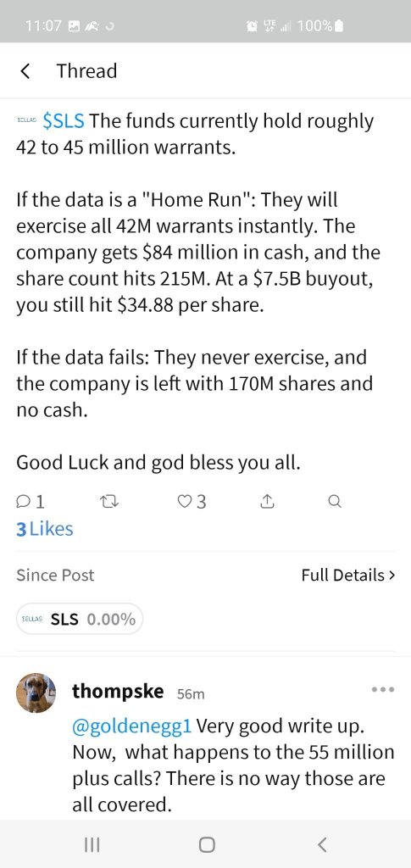This screenshot has height=868, width=411.
Task: Open thompske's profile avatar
Action: pos(36,693)
